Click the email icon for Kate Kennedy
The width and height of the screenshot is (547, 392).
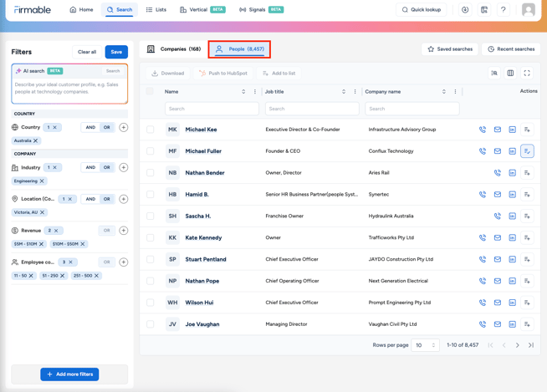tap(498, 237)
